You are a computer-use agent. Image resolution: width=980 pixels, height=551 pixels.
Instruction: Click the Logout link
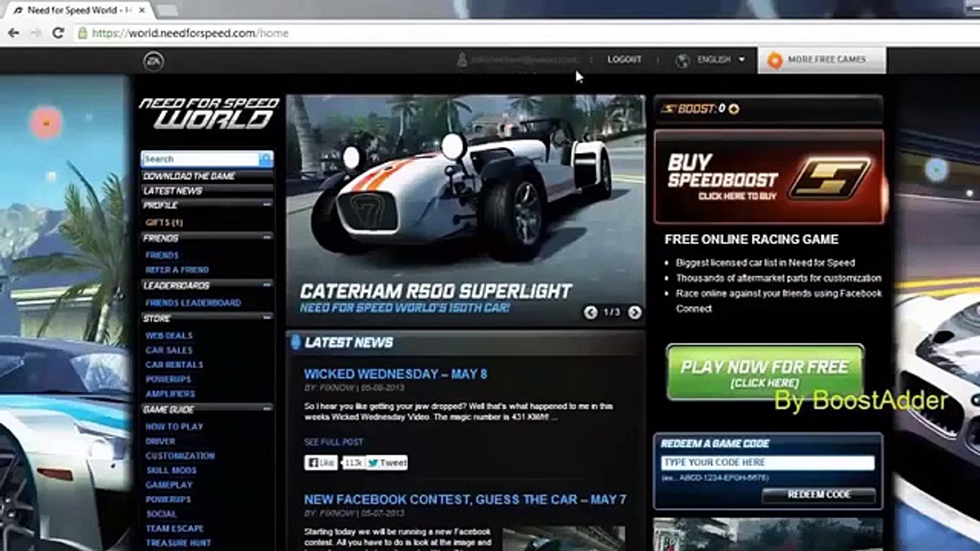pos(625,60)
